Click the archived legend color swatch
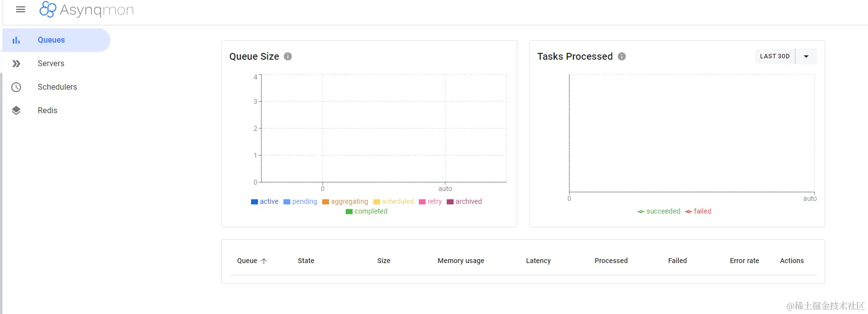The image size is (868, 314). click(450, 202)
